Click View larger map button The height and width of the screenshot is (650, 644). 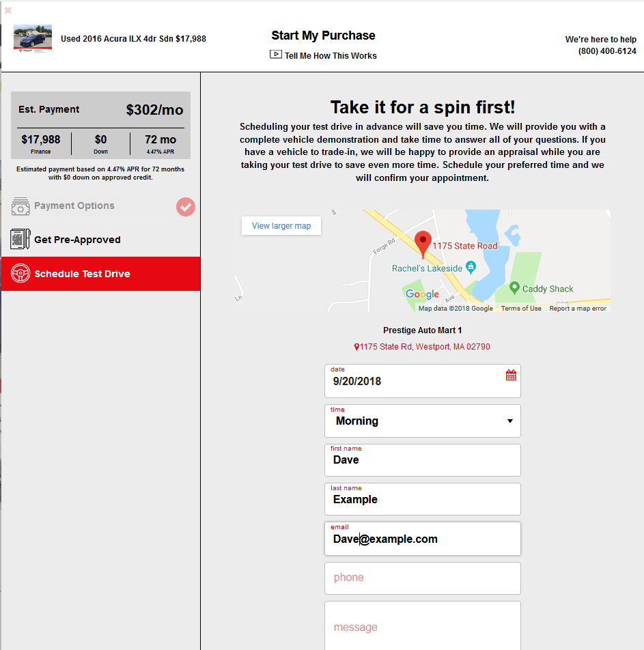(x=281, y=226)
